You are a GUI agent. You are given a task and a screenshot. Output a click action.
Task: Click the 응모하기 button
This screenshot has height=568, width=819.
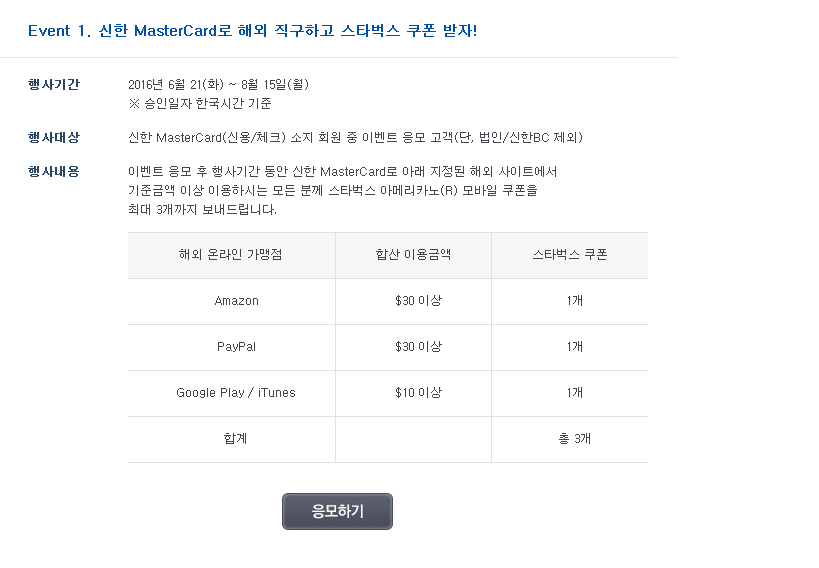pyautogui.click(x=337, y=511)
